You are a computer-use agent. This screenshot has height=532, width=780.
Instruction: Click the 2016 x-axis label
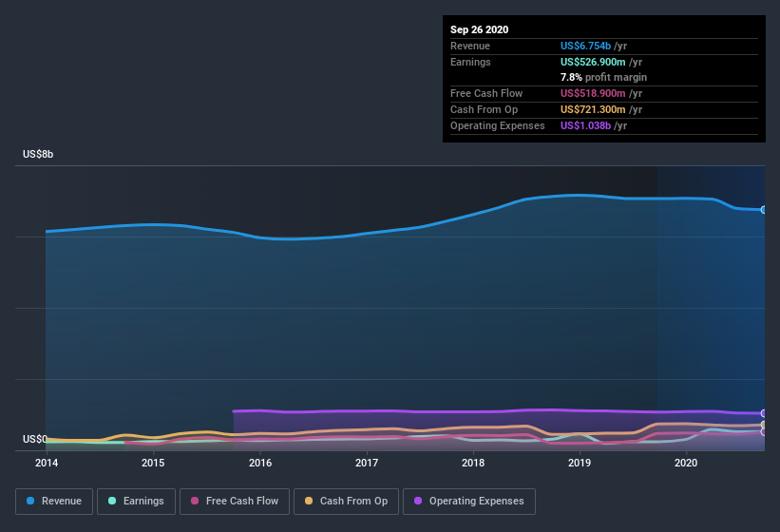pyautogui.click(x=260, y=463)
